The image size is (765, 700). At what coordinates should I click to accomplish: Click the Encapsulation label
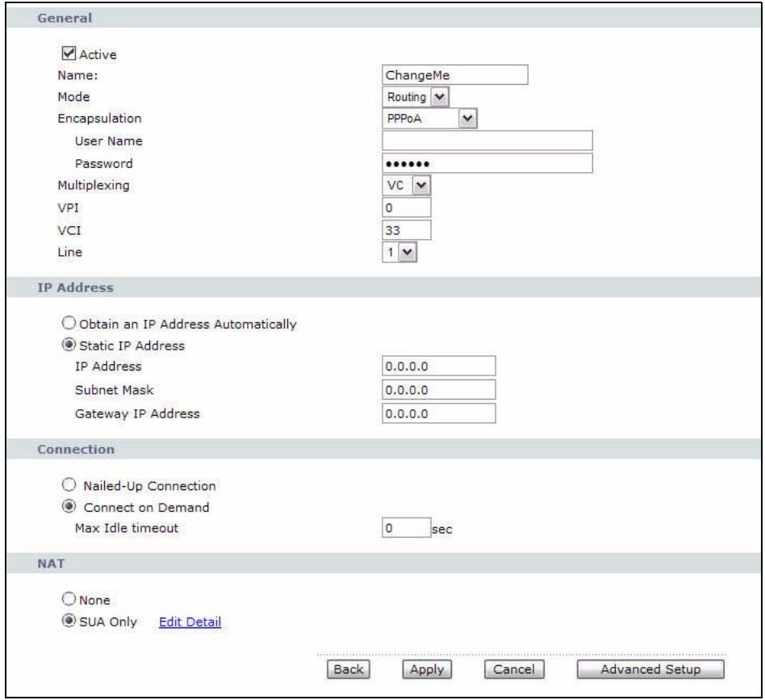pos(99,119)
